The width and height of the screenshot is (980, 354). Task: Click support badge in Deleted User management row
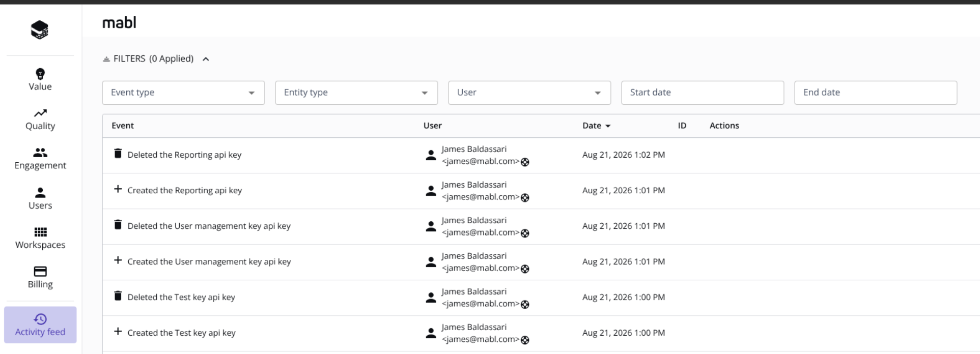click(x=525, y=233)
